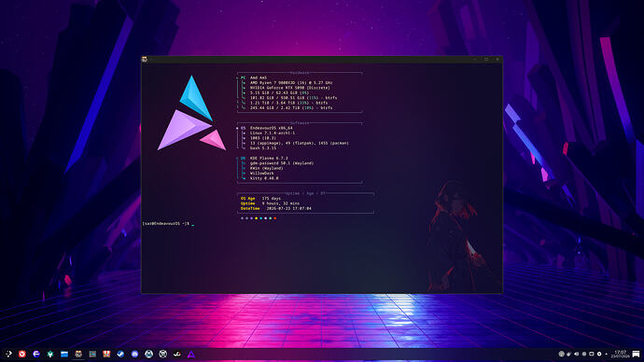Open the orange app icon in the taskbar
The height and width of the screenshot is (362, 644).
(106, 354)
